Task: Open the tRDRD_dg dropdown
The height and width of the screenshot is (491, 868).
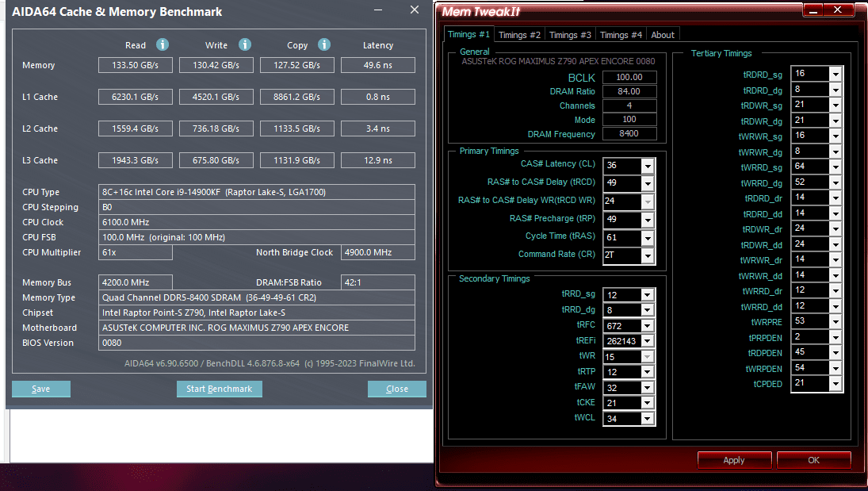Action: tap(835, 89)
